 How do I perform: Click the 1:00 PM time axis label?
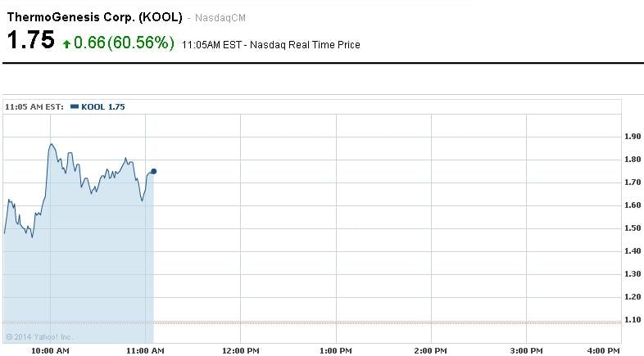[336, 350]
